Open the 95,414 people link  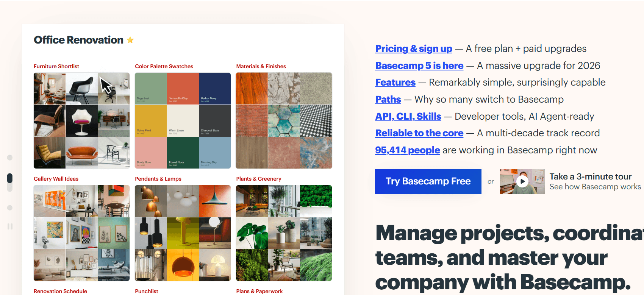click(408, 150)
